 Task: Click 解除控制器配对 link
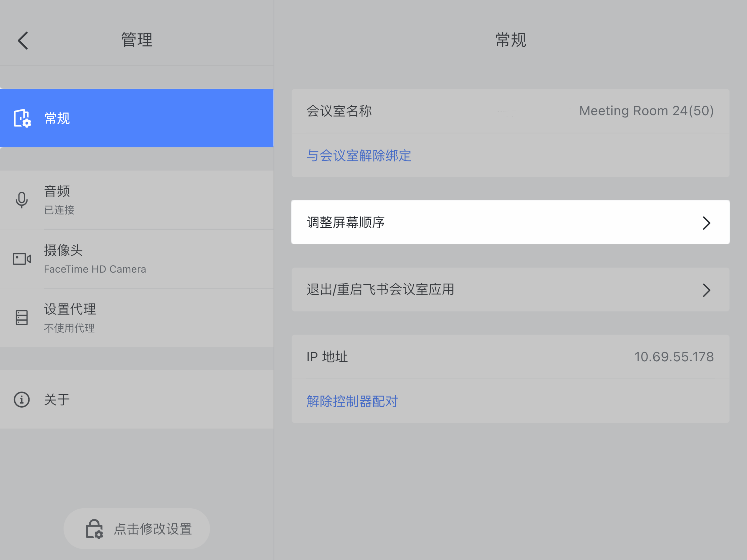tap(352, 401)
